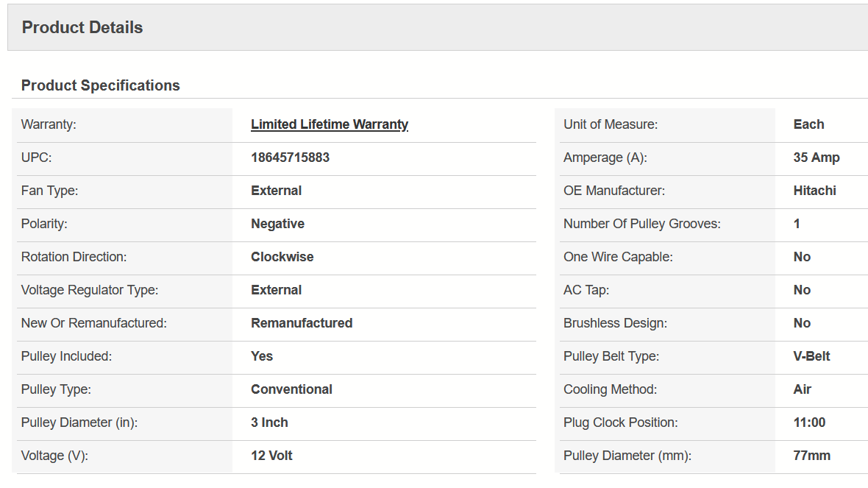Click the 3 Inch pulley diameter value
The image size is (868, 488).
point(269,422)
